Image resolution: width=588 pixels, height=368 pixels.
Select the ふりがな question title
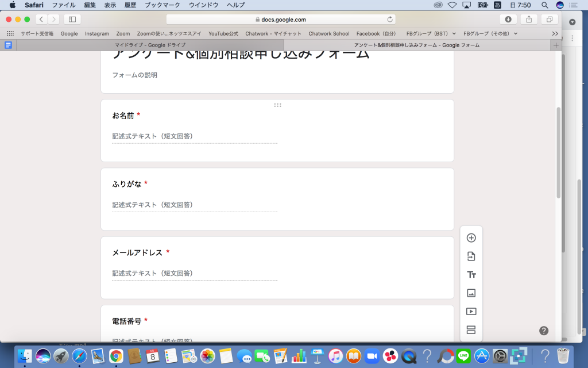(127, 184)
